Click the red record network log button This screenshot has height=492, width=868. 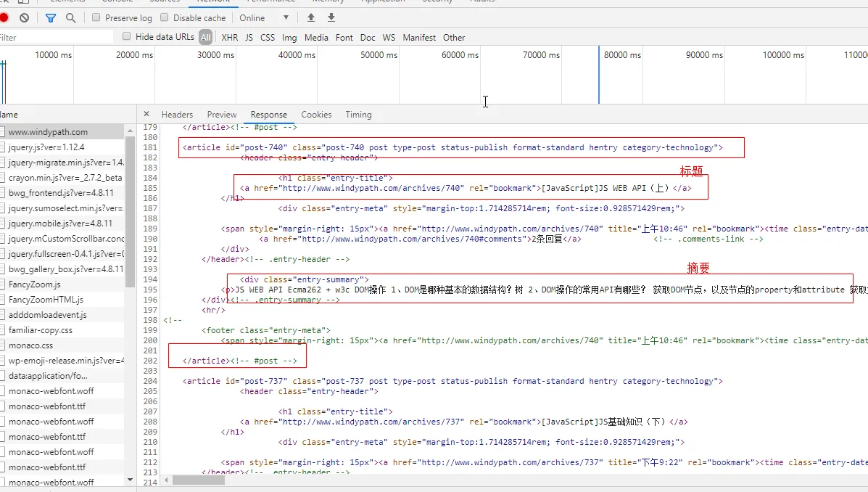[x=4, y=17]
